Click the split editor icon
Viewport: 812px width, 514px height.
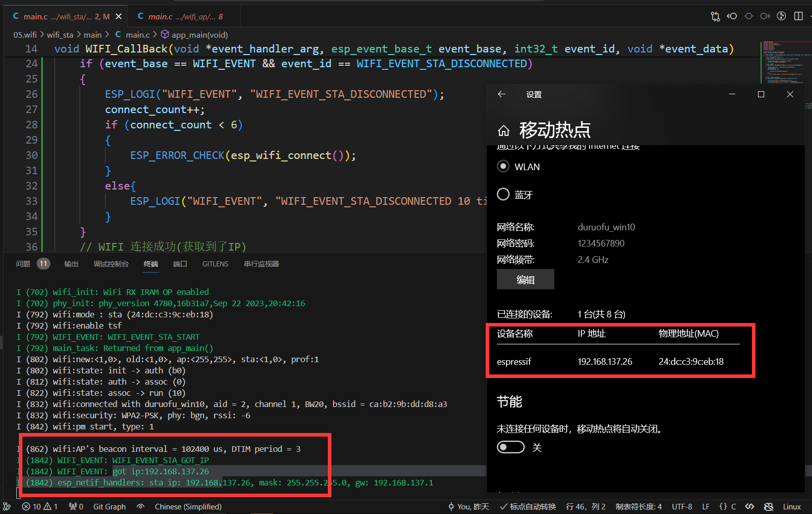click(x=798, y=16)
